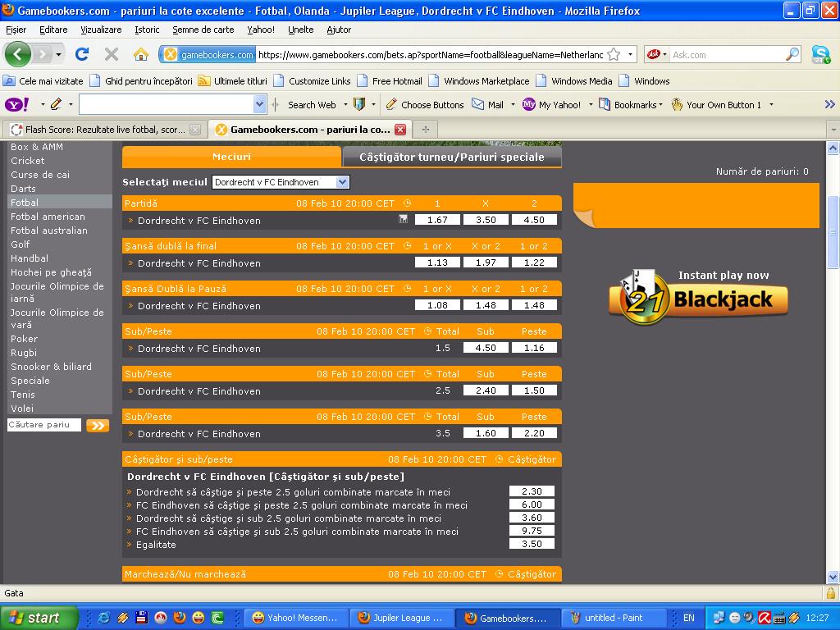The height and width of the screenshot is (630, 840).
Task: Click the Skype toolbar icon
Action: tap(820, 54)
